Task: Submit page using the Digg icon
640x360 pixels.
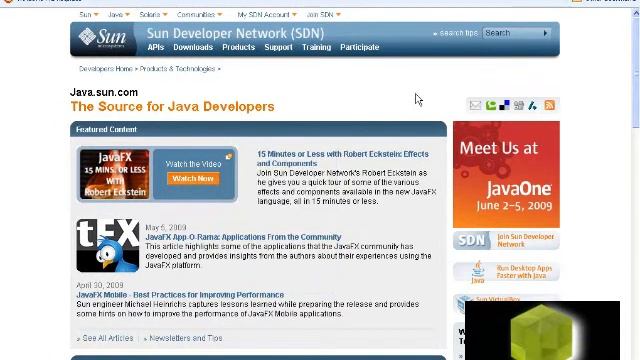Action: tap(519, 105)
